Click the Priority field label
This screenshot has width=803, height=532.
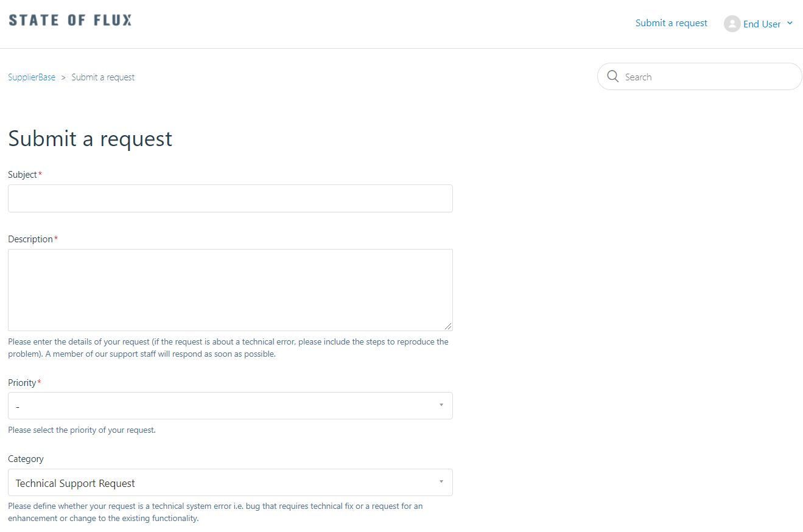pos(22,383)
